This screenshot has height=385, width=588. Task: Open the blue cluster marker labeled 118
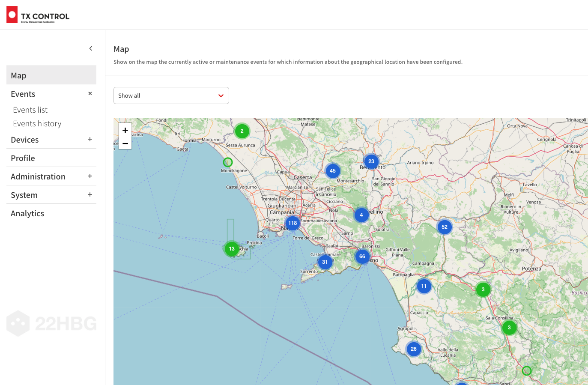(293, 223)
